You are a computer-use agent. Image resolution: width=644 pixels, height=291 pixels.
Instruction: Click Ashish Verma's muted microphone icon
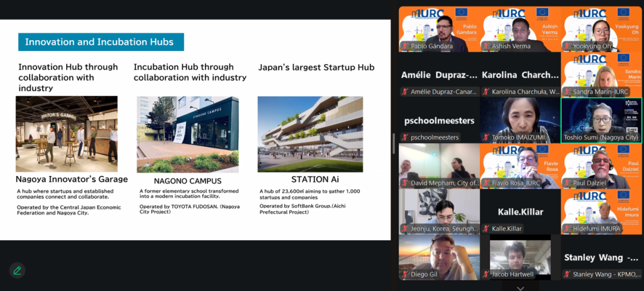pos(487,47)
